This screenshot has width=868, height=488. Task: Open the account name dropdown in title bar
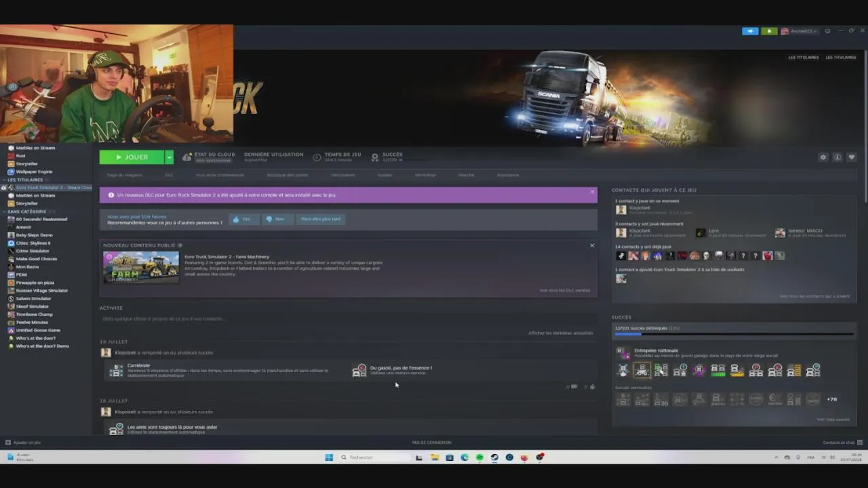pyautogui.click(x=800, y=31)
